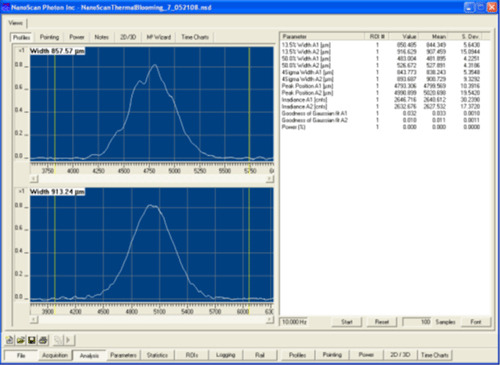Click the NanoScan app icon in the title bar
This screenshot has height=365, width=500.
click(x=6, y=7)
